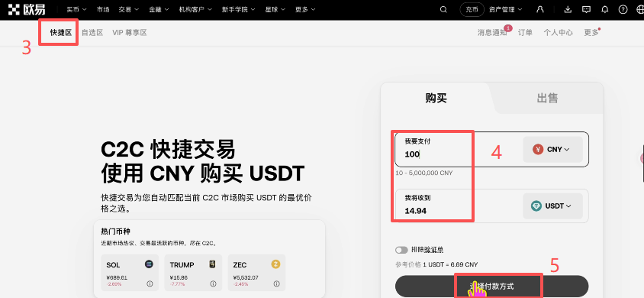Open the 订单 link
Viewport: 644px width, 298px height.
click(x=525, y=32)
